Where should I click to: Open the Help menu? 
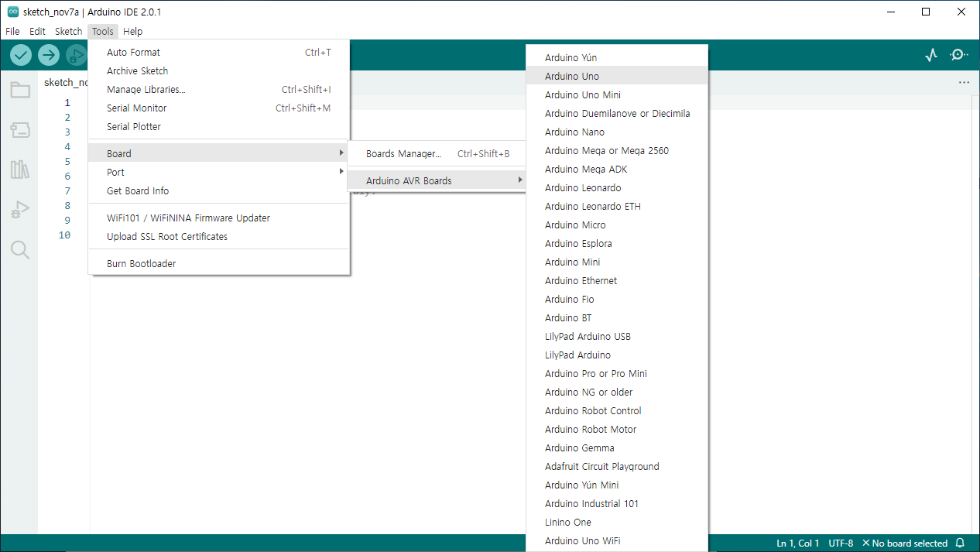pos(132,32)
